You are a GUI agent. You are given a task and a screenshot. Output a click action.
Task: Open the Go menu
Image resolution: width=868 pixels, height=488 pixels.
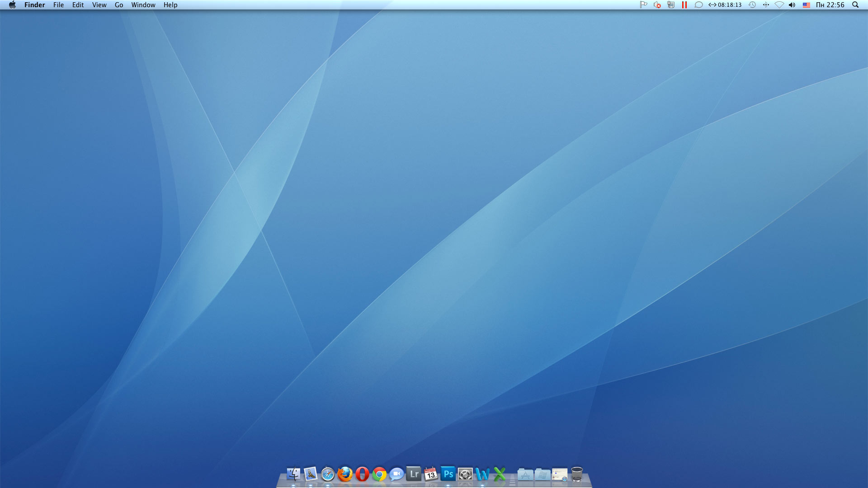point(119,5)
